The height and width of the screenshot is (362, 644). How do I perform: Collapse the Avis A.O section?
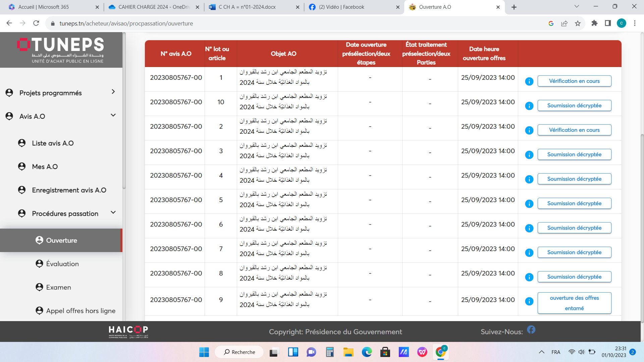pyautogui.click(x=113, y=115)
